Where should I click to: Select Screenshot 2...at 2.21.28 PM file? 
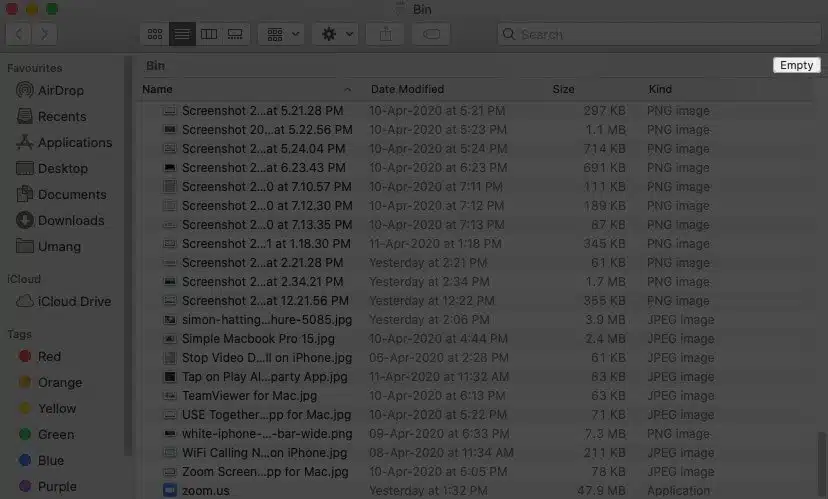pyautogui.click(x=262, y=263)
